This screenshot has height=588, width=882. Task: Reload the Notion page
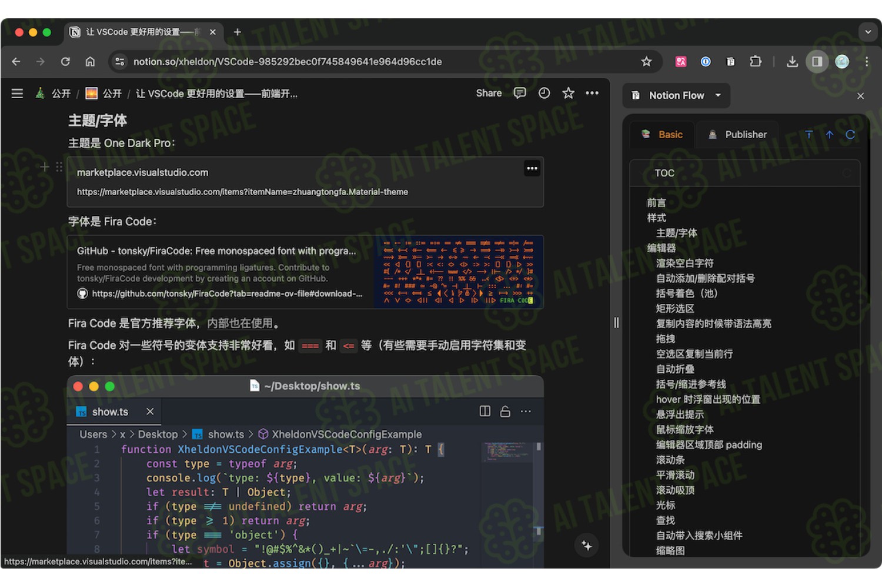click(x=65, y=62)
